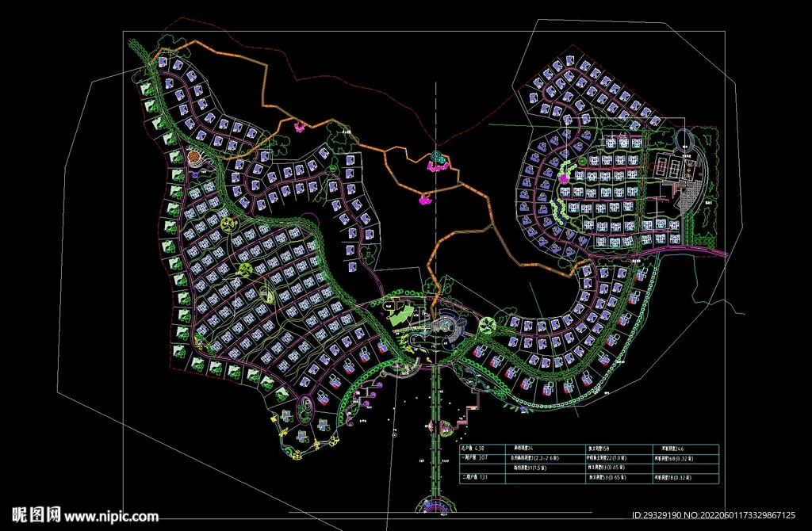Select the orange-dotted circular feature on west side
Screen dimensions: 812x531
point(193,156)
